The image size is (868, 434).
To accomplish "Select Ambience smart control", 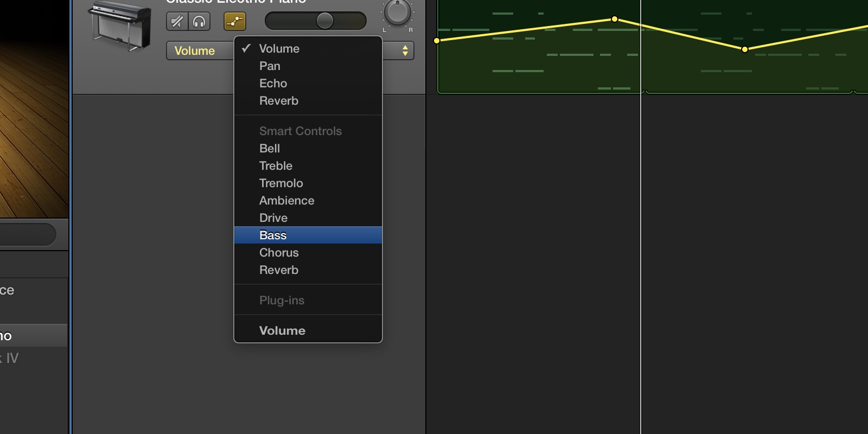I will coord(308,200).
